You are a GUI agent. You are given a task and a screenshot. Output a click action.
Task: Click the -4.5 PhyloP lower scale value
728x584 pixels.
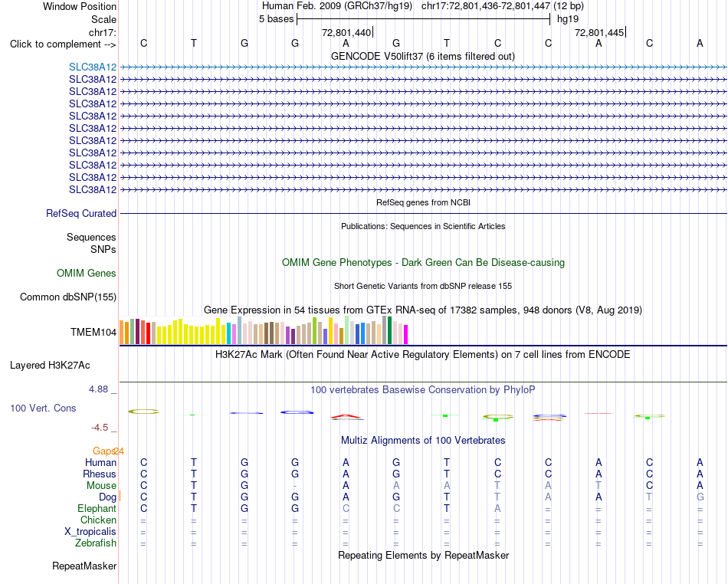[100, 428]
